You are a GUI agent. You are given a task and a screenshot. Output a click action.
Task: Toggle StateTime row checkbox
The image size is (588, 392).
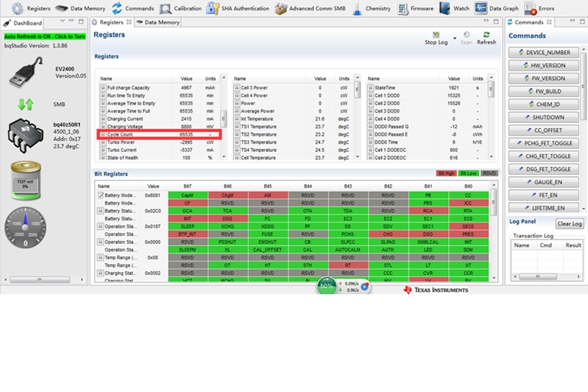coord(370,87)
